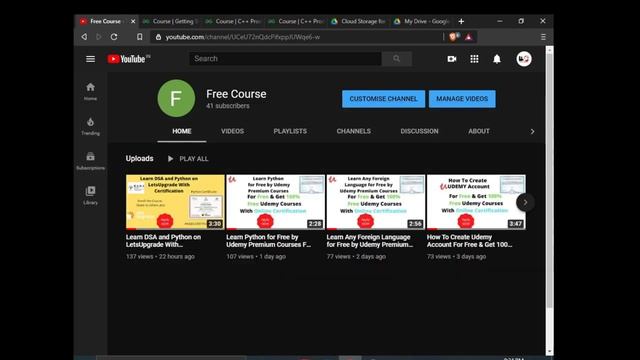
Task: Open the Brave shields lion icon
Action: [454, 37]
